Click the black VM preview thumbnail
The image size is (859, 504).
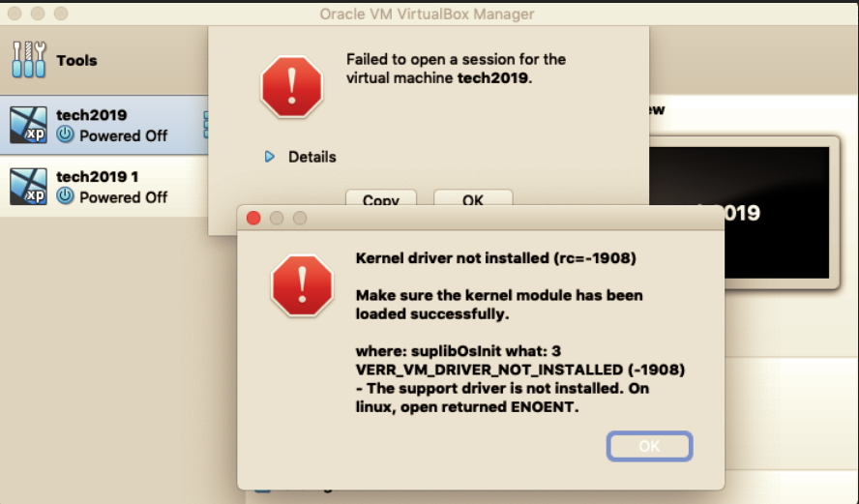777,213
